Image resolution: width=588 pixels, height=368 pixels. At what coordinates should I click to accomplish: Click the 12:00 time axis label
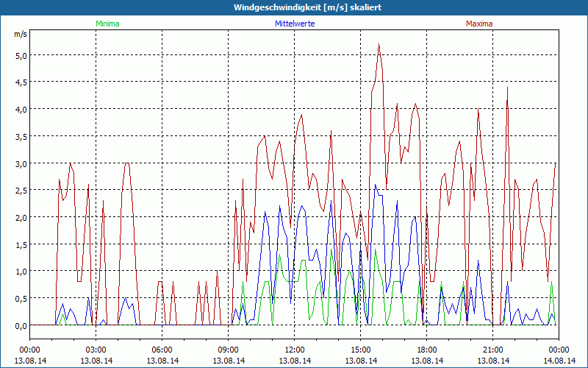(295, 350)
